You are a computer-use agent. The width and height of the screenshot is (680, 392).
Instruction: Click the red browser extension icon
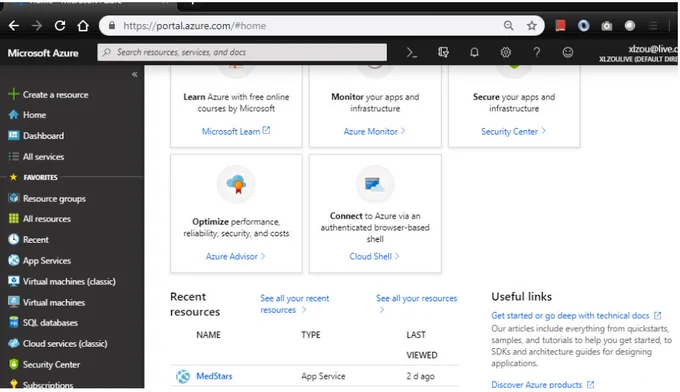click(560, 26)
